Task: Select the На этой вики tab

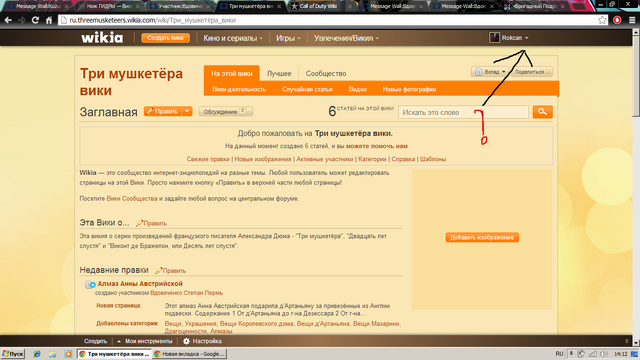Action: (x=231, y=73)
